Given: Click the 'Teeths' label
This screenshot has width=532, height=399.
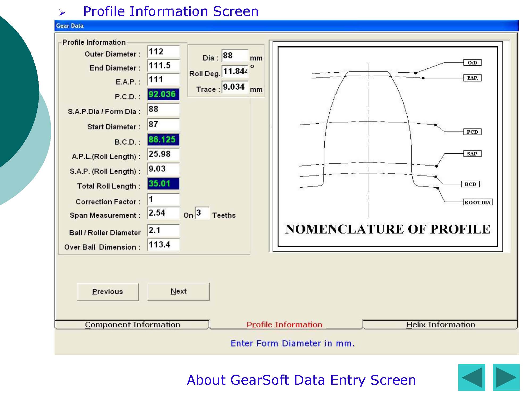Looking at the screenshot, I should (x=224, y=215).
